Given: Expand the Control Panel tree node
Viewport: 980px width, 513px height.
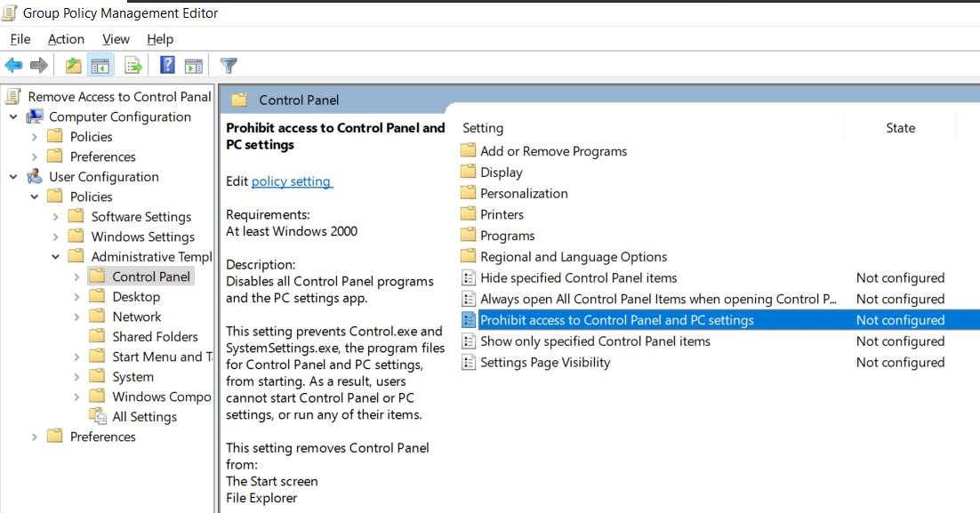Looking at the screenshot, I should (x=76, y=277).
